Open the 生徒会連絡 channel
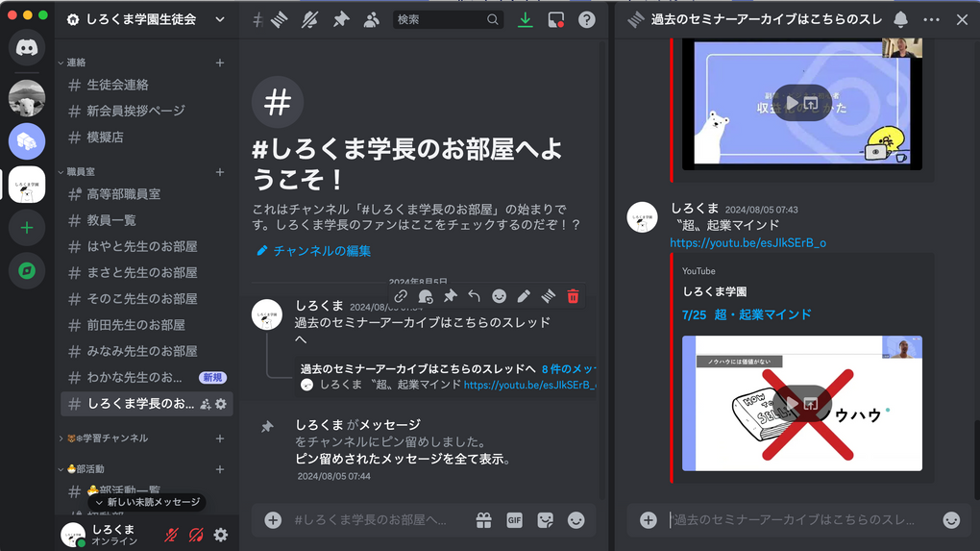 pos(117,85)
